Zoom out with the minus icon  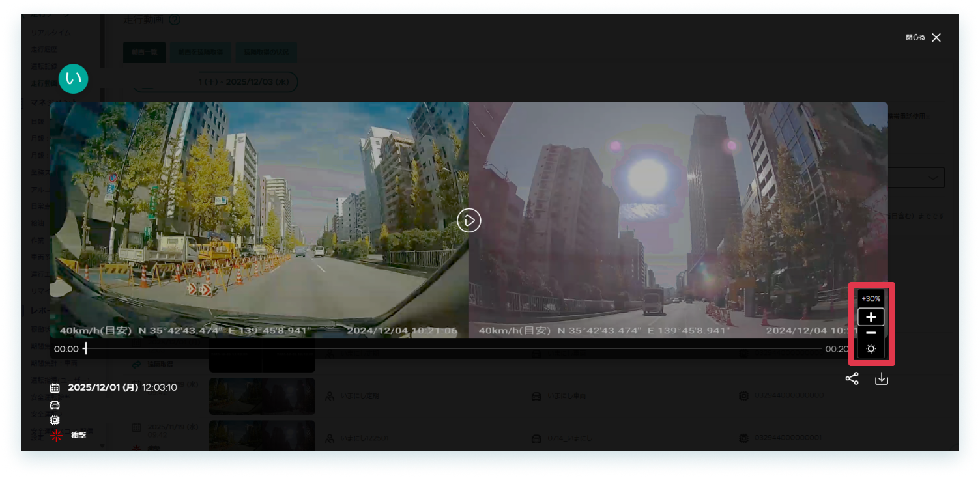click(871, 333)
